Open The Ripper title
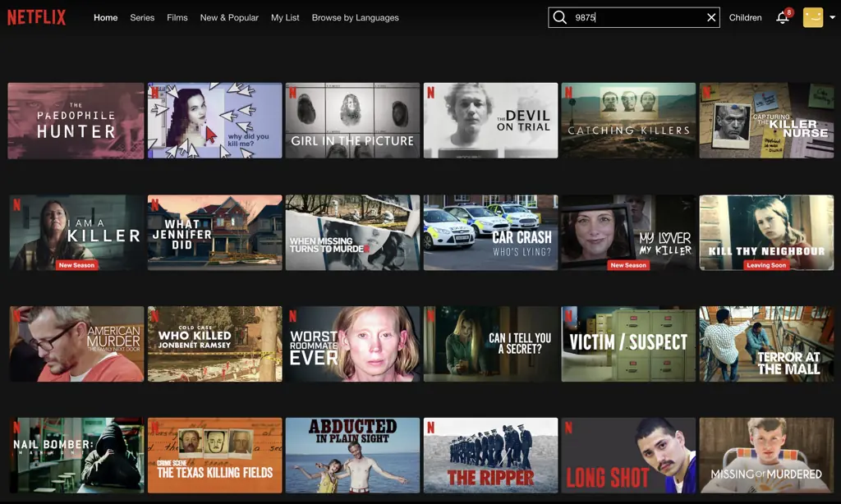The height and width of the screenshot is (504, 841). coord(490,455)
